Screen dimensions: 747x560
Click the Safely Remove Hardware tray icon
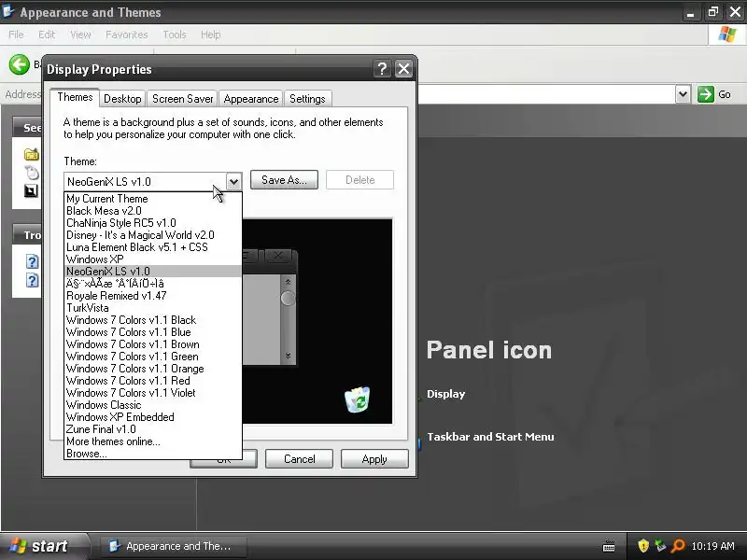tap(660, 546)
